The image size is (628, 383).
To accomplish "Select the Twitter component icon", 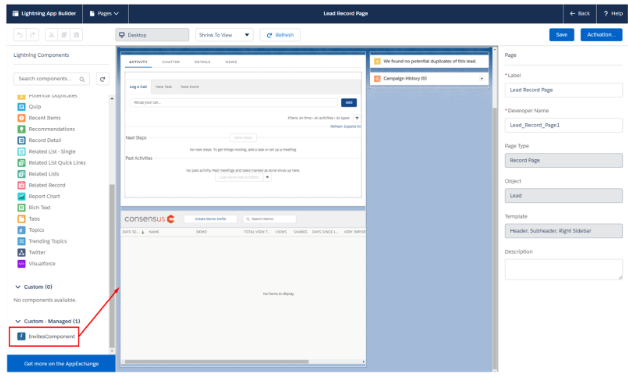I will click(x=22, y=252).
